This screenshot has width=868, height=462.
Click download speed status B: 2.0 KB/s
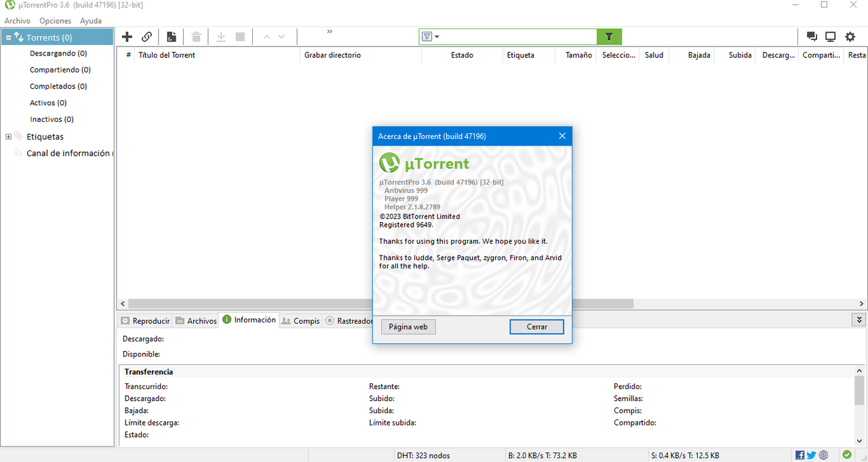542,455
